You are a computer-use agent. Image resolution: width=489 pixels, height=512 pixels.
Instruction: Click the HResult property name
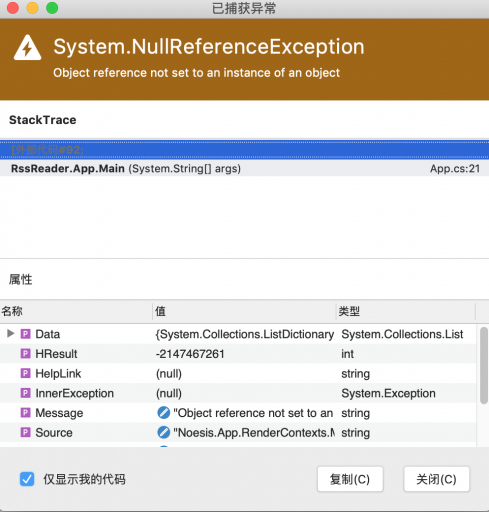[56, 354]
